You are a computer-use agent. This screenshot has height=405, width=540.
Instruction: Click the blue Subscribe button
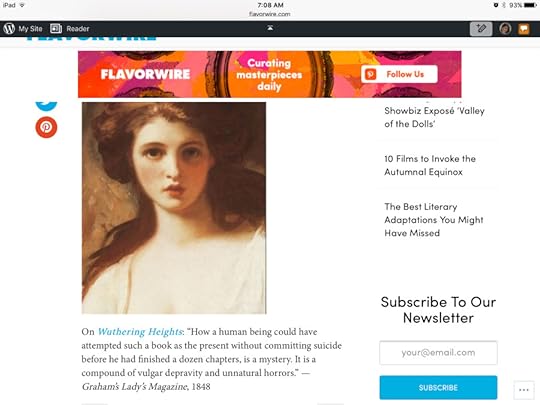point(438,387)
